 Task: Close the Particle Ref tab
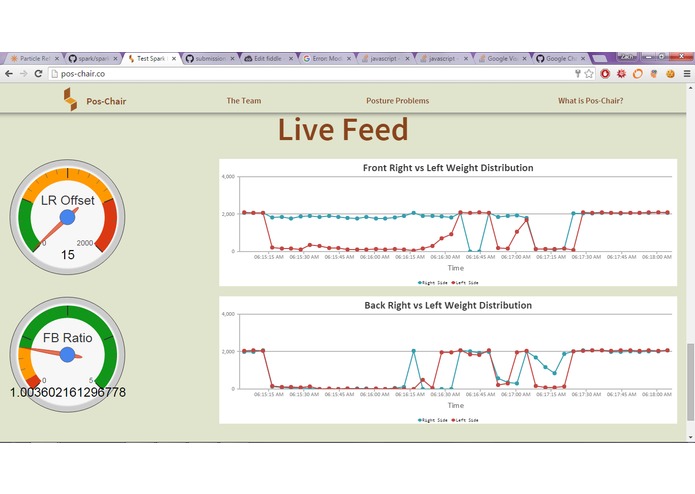57,58
